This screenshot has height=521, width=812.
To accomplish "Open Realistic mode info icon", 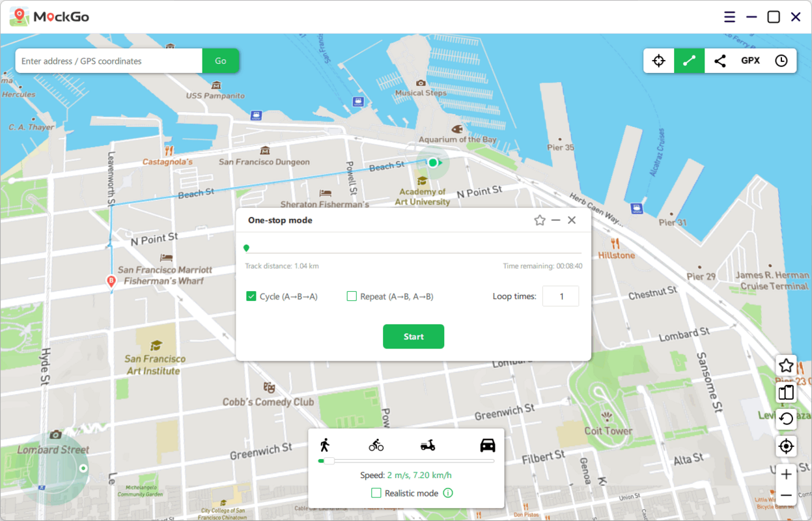I will coord(448,493).
